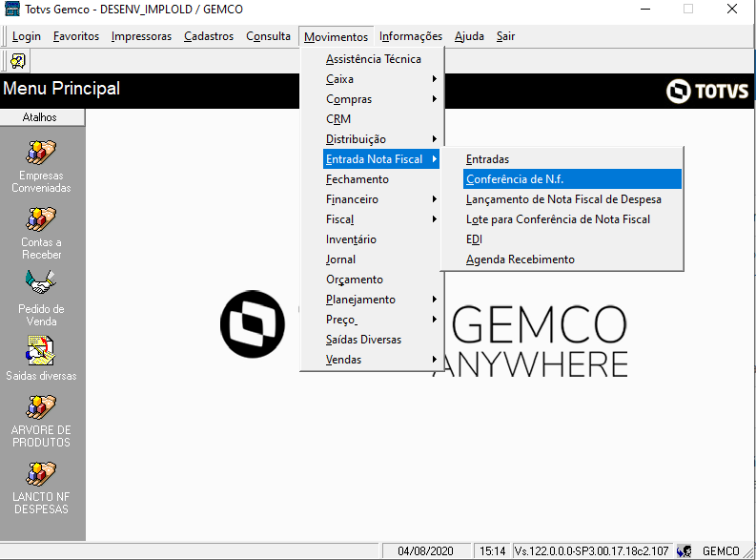Click the time 15:14 in status bar

(493, 550)
